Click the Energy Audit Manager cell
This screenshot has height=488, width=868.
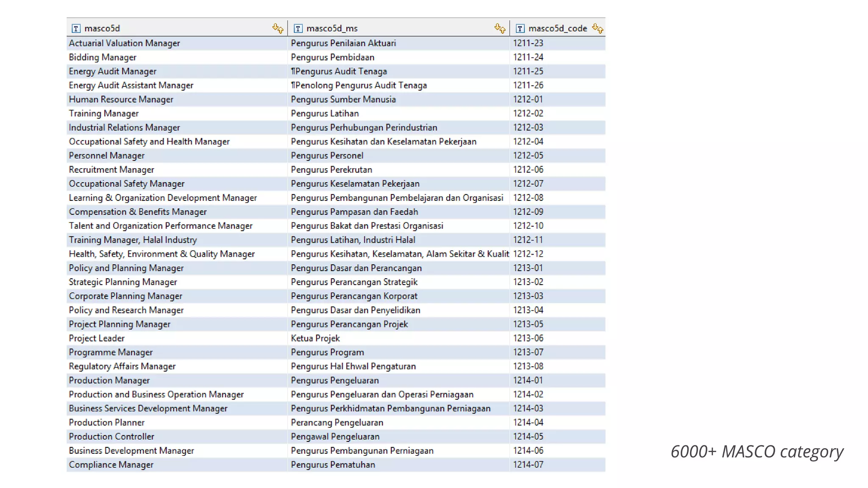point(113,72)
